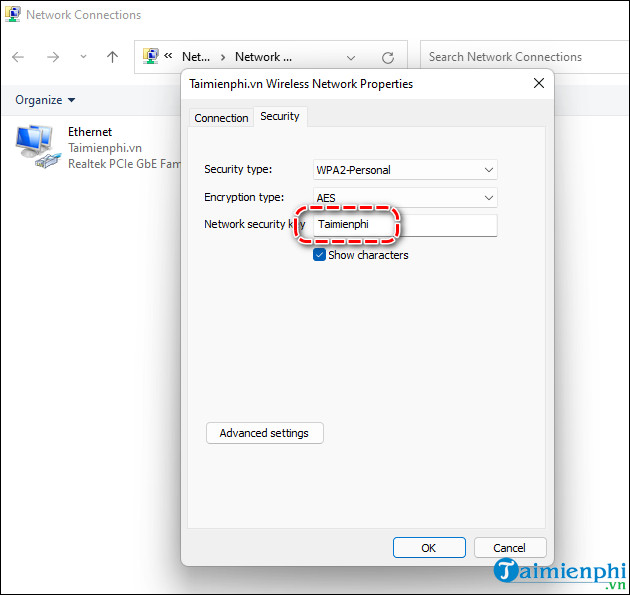Click the Network Connections window title icon
This screenshot has width=630, height=595.
(x=12, y=14)
